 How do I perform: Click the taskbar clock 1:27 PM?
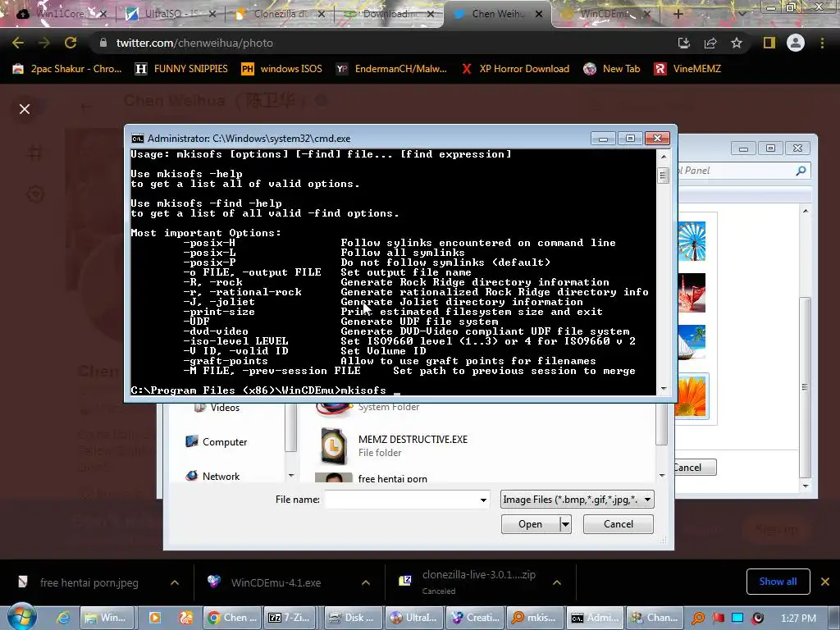tap(798, 619)
